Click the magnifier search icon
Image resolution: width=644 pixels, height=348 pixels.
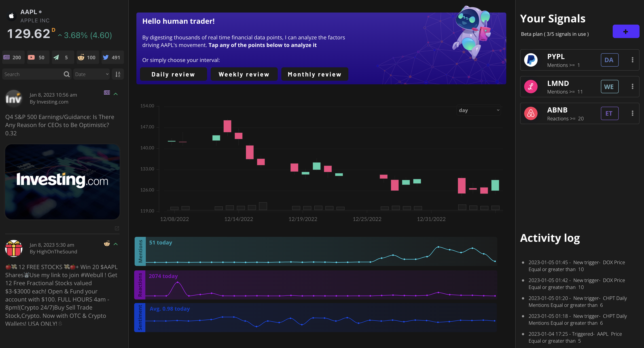(x=66, y=74)
